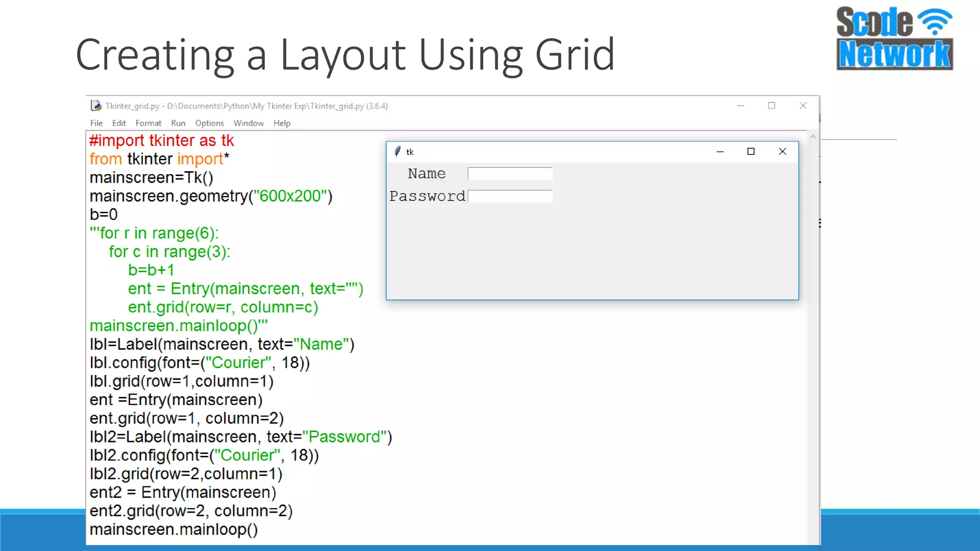The width and height of the screenshot is (980, 551).
Task: Click the IDLE Python file icon in title bar
Action: point(96,106)
